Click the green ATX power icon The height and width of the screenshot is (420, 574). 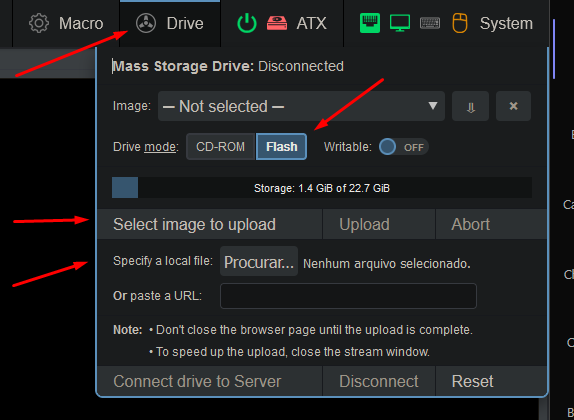point(247,23)
